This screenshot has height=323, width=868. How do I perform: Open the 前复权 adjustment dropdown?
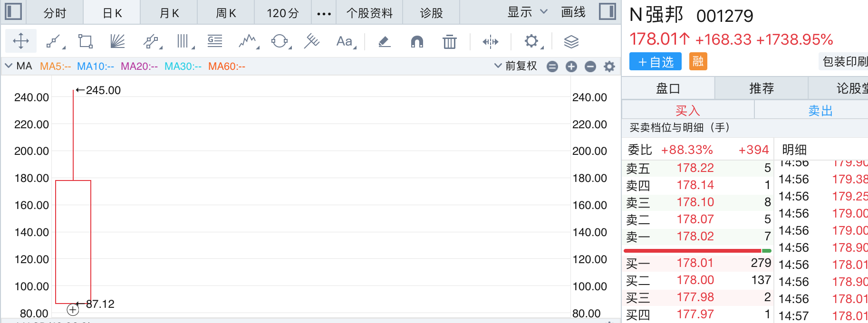pyautogui.click(x=516, y=66)
